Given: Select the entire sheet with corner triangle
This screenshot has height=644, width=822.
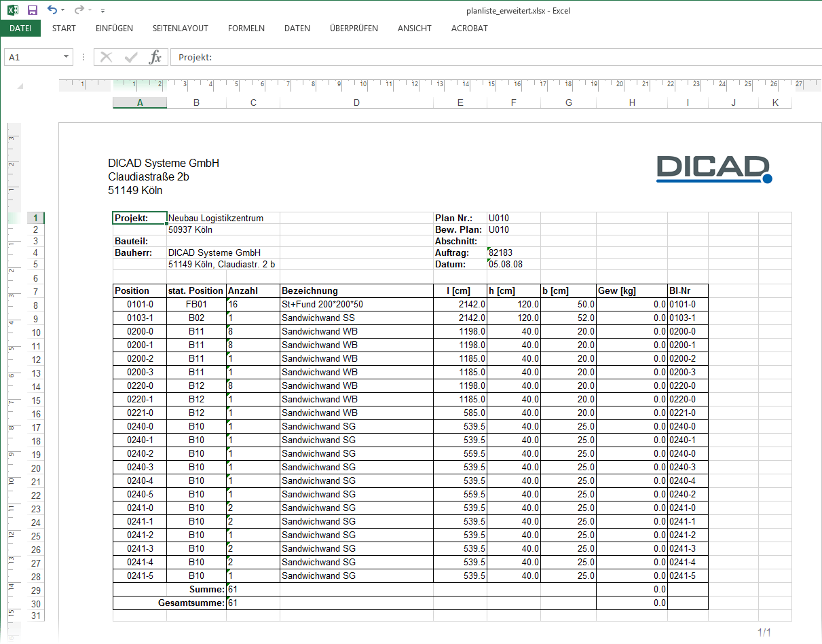Looking at the screenshot, I should click(20, 86).
